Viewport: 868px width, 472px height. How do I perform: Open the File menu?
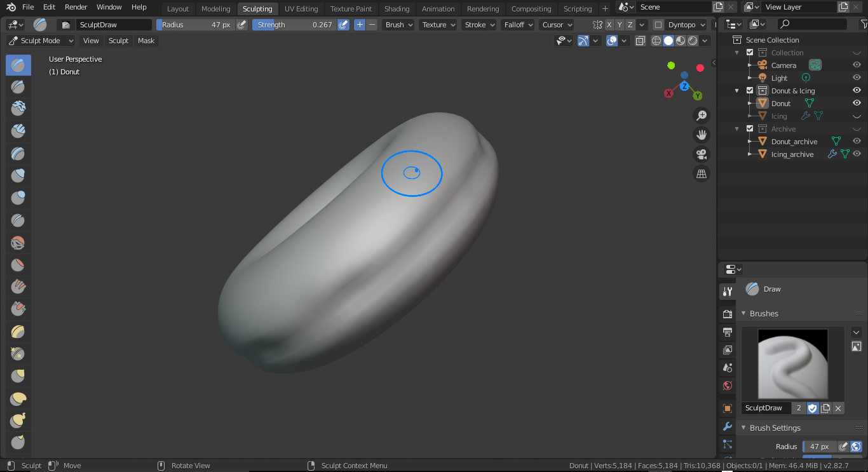[x=28, y=7]
